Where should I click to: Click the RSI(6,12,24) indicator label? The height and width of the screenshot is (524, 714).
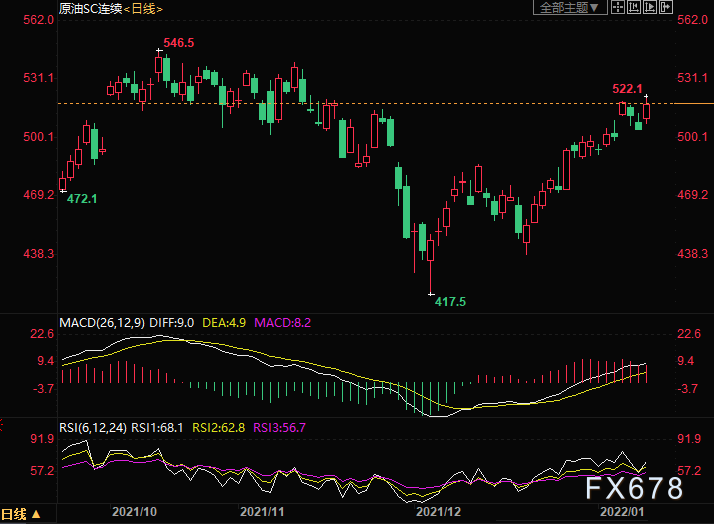[93, 428]
